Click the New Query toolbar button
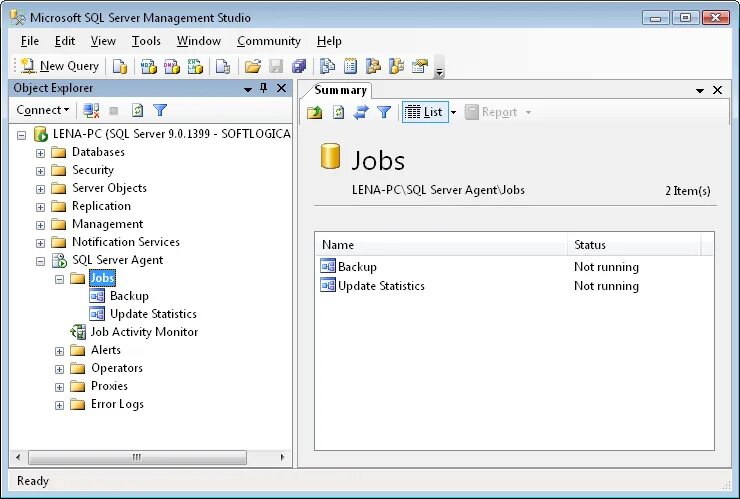The height and width of the screenshot is (499, 740). (x=60, y=66)
